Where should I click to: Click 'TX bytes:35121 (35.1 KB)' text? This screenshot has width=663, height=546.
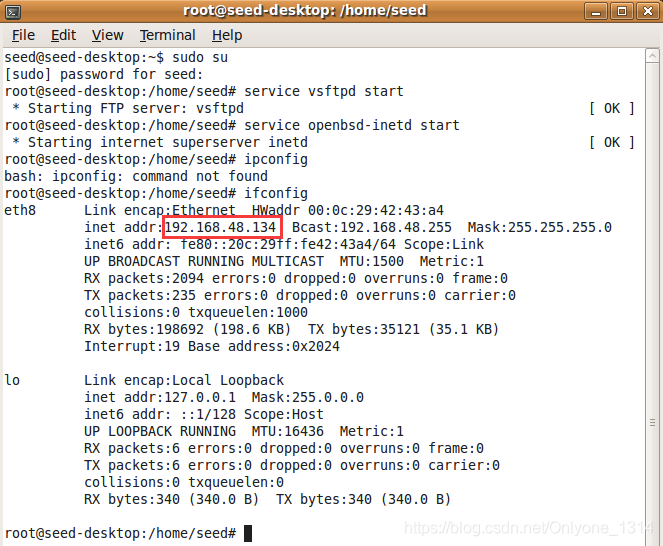click(x=403, y=329)
